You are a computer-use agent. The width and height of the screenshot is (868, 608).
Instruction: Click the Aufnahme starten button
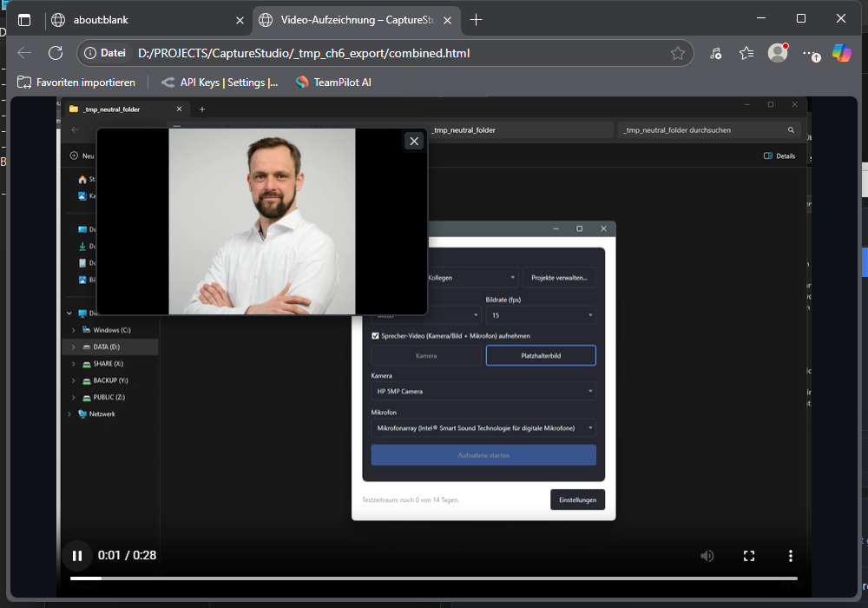483,455
